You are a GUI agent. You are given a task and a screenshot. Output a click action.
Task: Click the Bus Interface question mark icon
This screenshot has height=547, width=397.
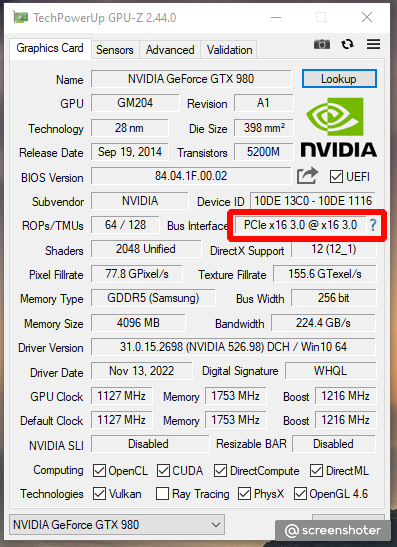pyautogui.click(x=373, y=225)
